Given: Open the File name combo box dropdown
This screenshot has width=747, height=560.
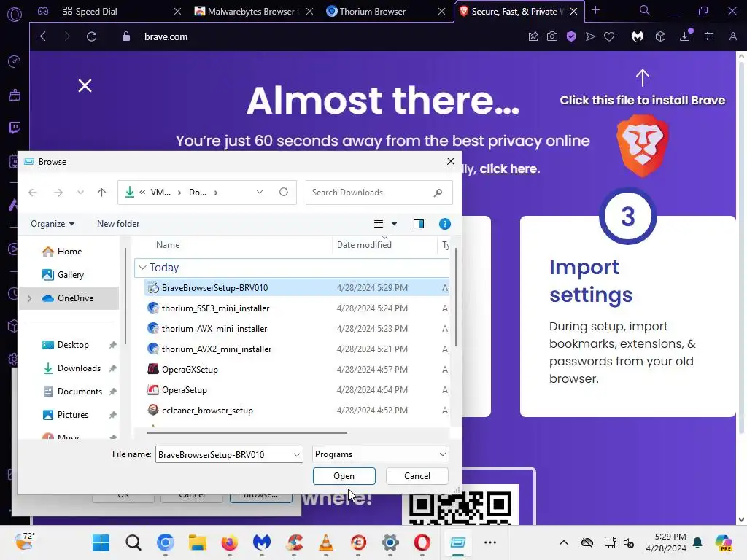Looking at the screenshot, I should coord(296,455).
